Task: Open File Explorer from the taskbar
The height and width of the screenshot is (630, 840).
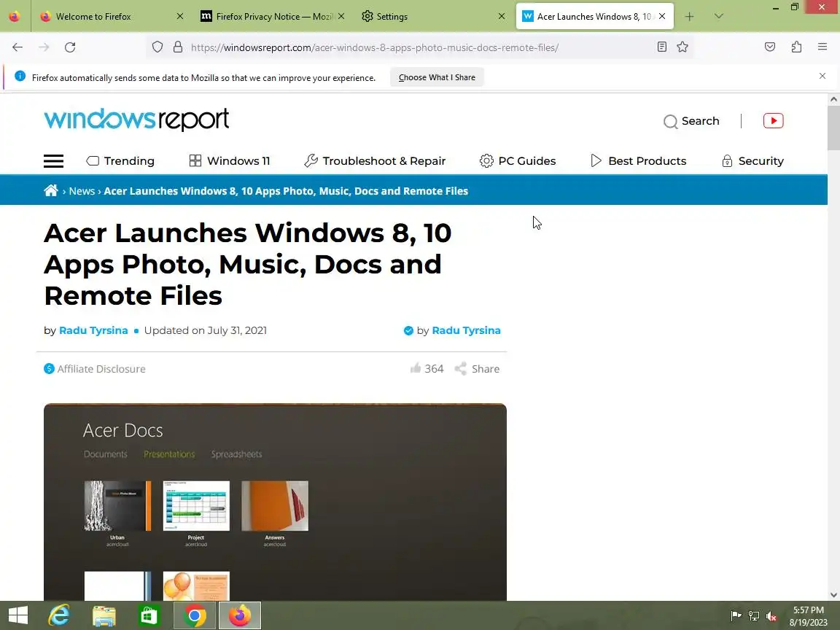Action: [104, 615]
